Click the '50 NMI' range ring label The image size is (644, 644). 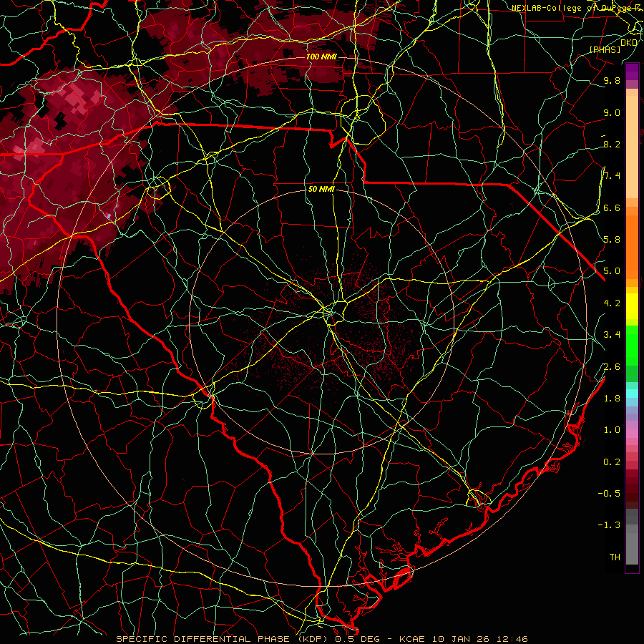(x=321, y=189)
